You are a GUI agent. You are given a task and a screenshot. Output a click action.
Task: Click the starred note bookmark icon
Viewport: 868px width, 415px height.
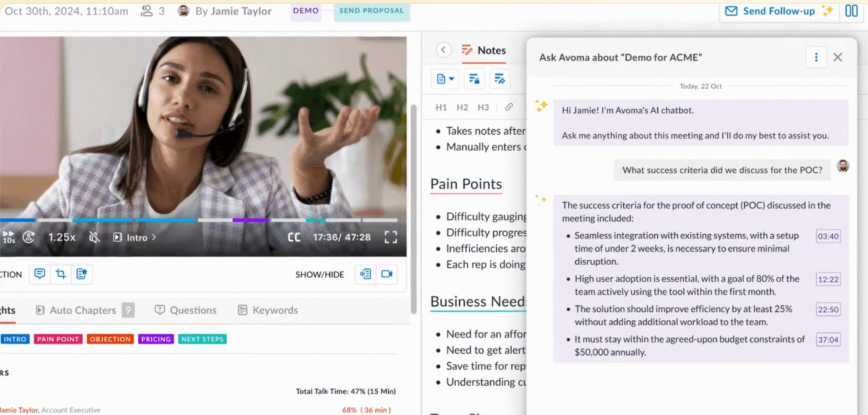pyautogui.click(x=81, y=274)
